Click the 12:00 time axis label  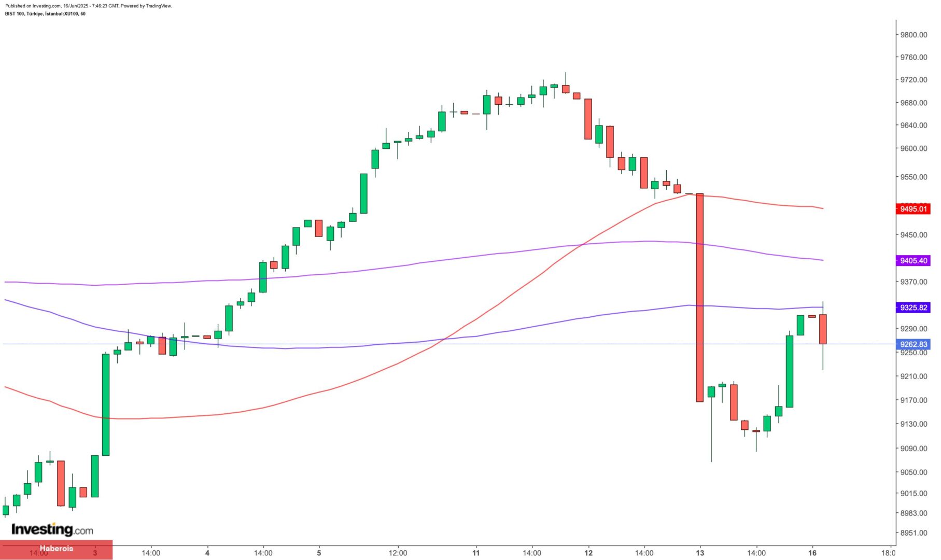398,553
